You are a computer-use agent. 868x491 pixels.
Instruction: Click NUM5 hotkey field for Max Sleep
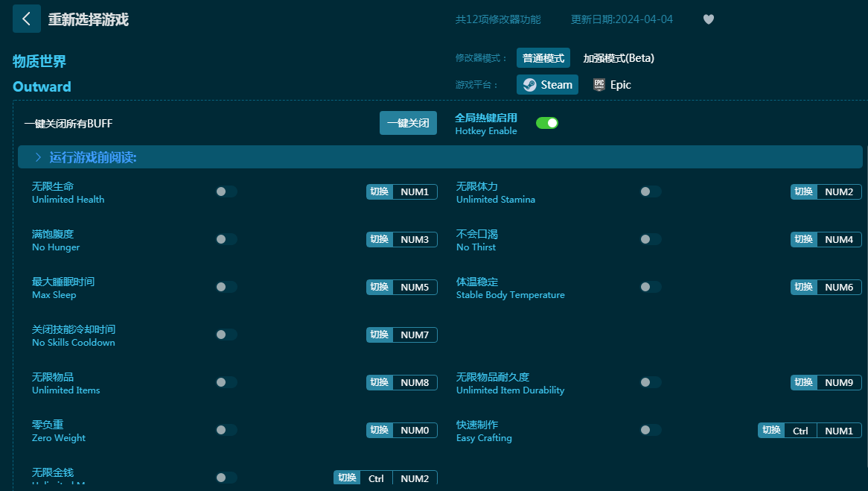coord(415,287)
